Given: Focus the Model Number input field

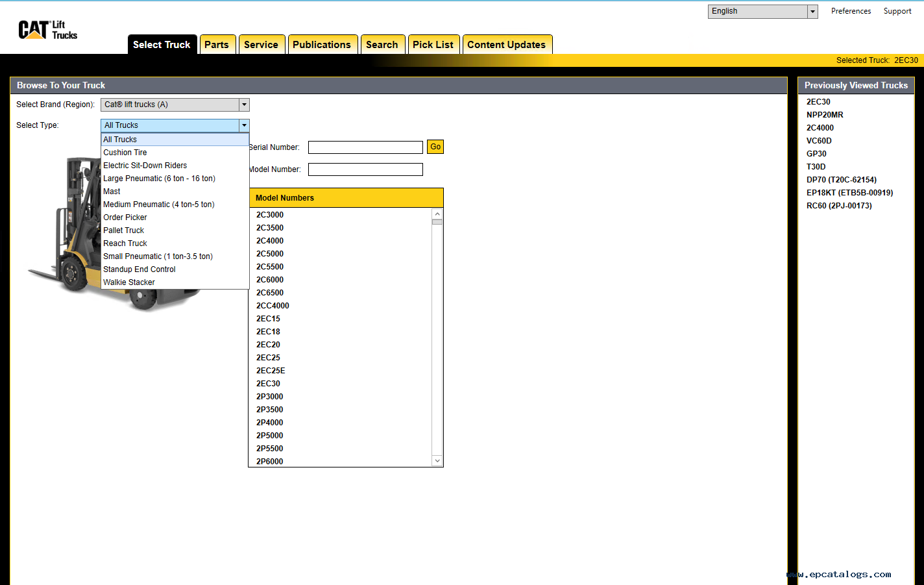Looking at the screenshot, I should pyautogui.click(x=365, y=169).
